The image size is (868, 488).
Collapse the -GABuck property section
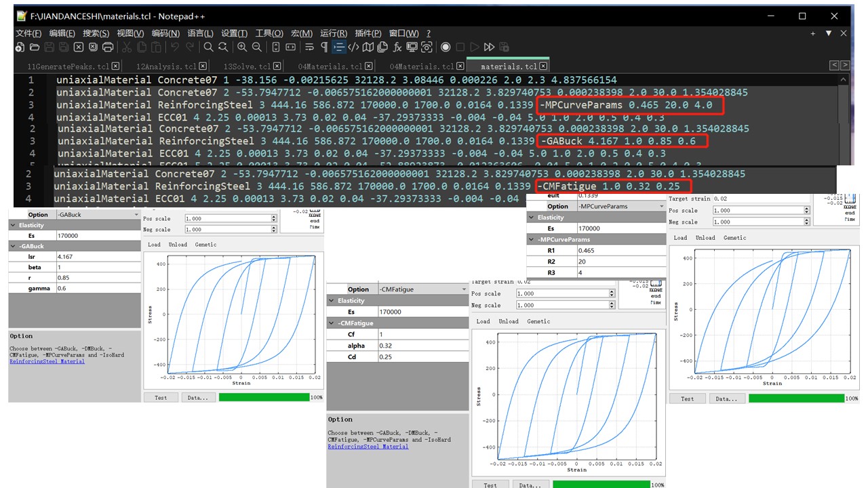(x=13, y=247)
